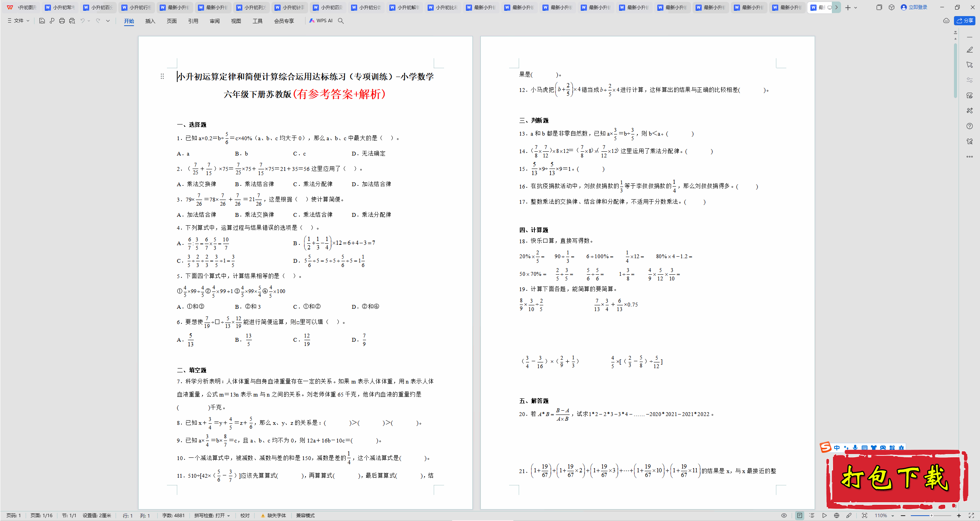Open the WPS AI assistant

click(321, 21)
